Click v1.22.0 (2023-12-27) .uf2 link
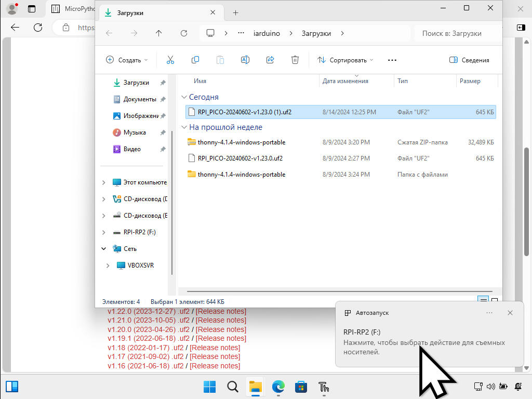 click(149, 311)
